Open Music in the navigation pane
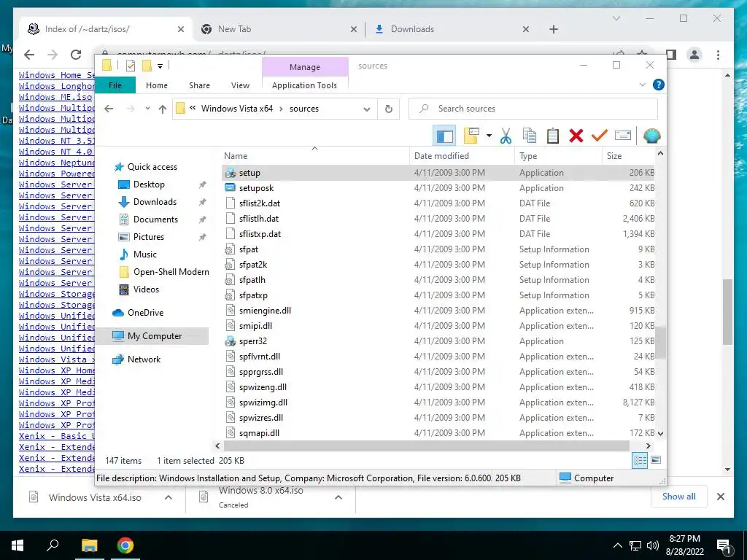The image size is (747, 560). coord(145,254)
